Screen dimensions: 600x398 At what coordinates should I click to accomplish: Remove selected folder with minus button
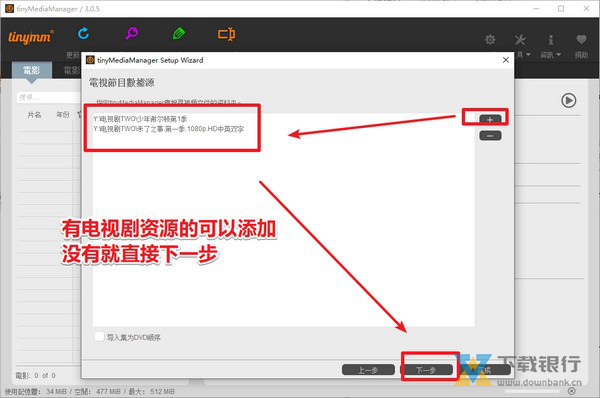490,135
